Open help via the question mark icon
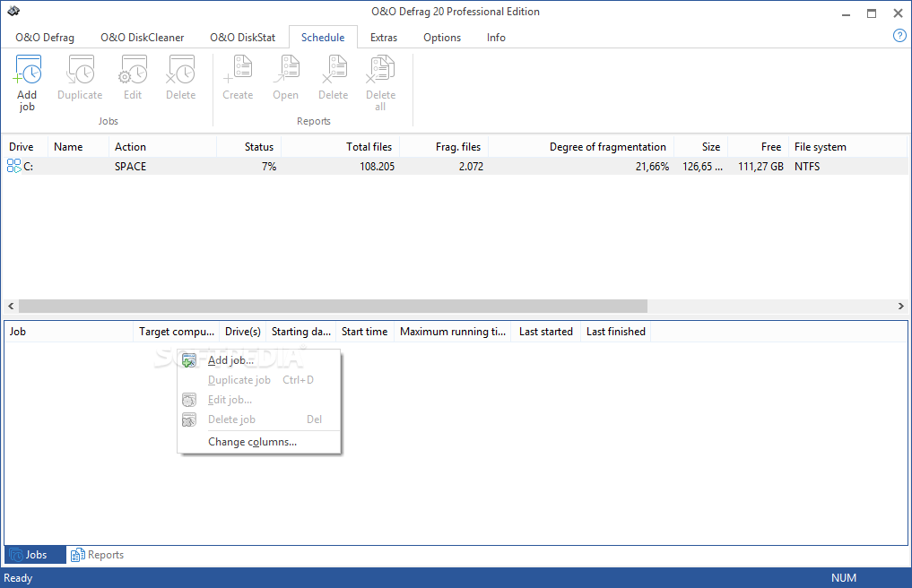 (899, 36)
